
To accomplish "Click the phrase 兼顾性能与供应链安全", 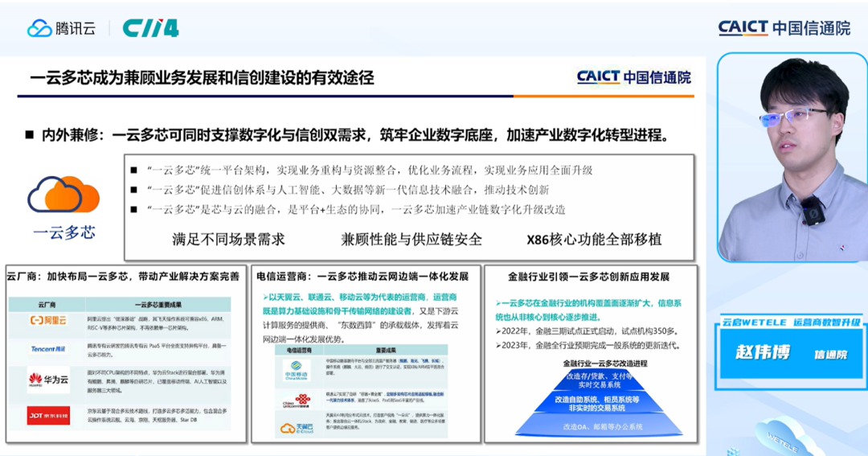I will coord(411,240).
